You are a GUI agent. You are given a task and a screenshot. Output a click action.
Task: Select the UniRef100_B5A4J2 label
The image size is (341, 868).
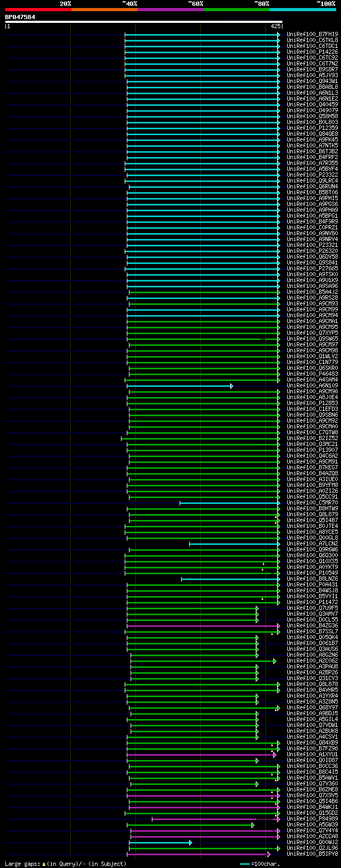pyautogui.click(x=312, y=292)
